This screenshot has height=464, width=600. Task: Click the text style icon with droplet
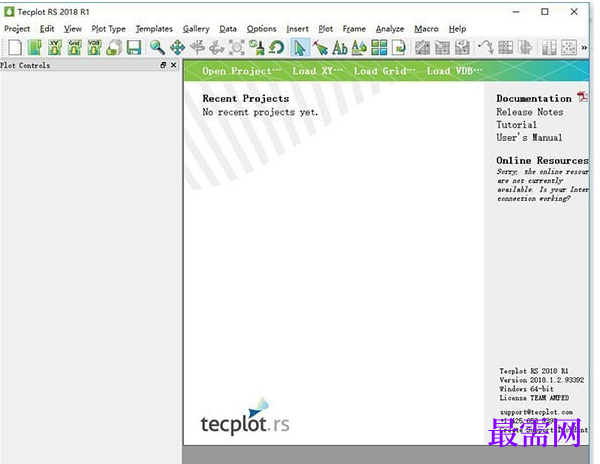pos(359,48)
